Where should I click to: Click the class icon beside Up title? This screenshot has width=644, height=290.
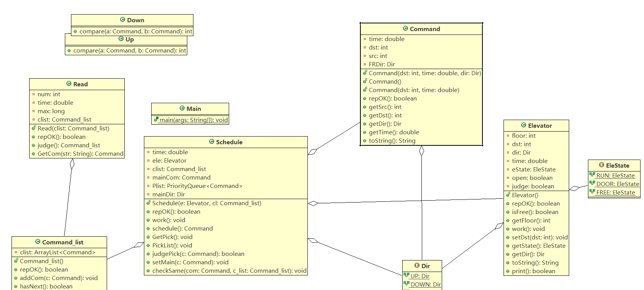click(121, 39)
